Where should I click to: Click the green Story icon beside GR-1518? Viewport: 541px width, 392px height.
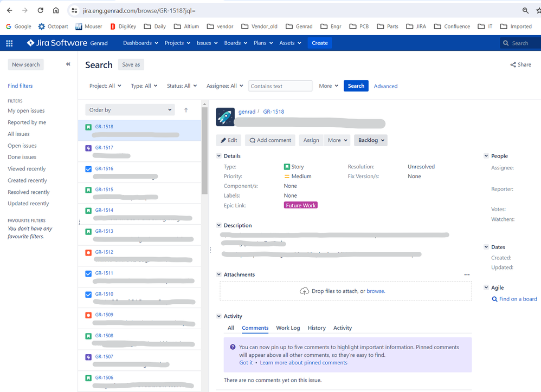click(88, 126)
